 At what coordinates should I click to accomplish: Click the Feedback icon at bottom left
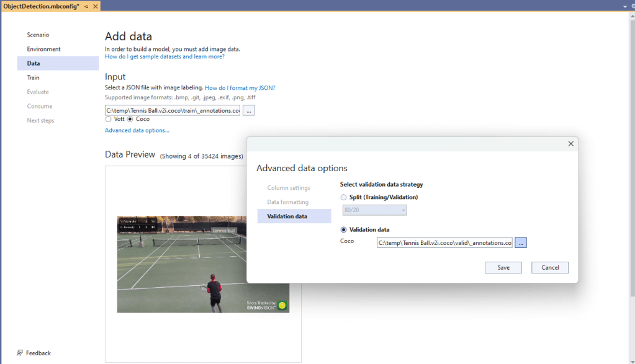[20, 353]
